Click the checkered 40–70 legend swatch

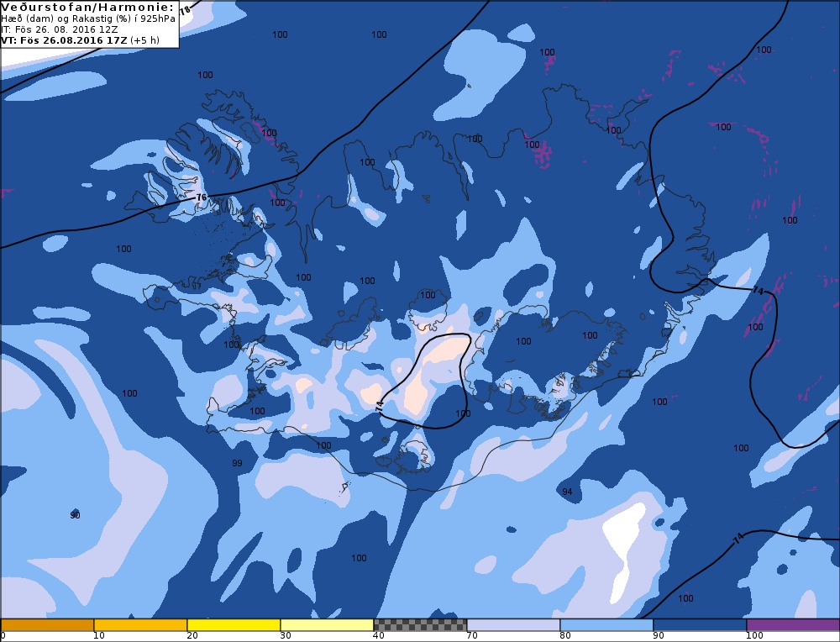(420, 625)
